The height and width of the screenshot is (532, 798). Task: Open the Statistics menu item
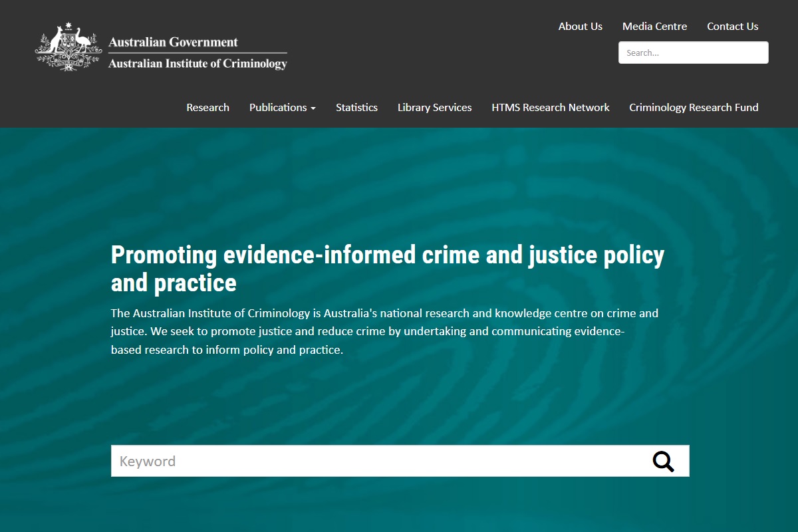[x=356, y=107]
